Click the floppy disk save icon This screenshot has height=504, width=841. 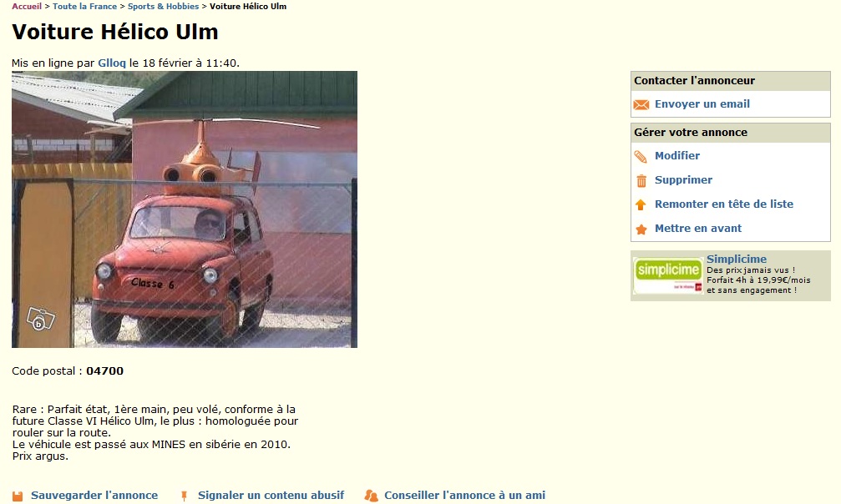click(x=18, y=496)
